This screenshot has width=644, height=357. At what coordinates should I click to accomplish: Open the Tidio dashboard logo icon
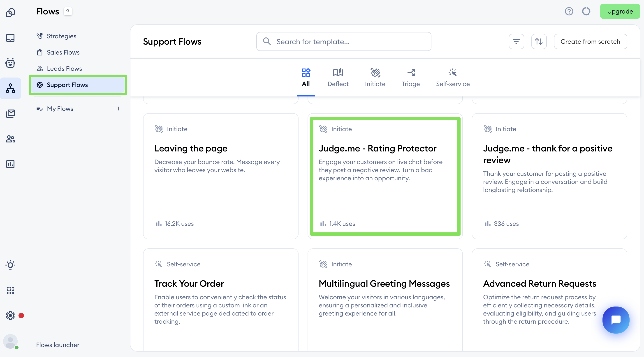coord(10,12)
